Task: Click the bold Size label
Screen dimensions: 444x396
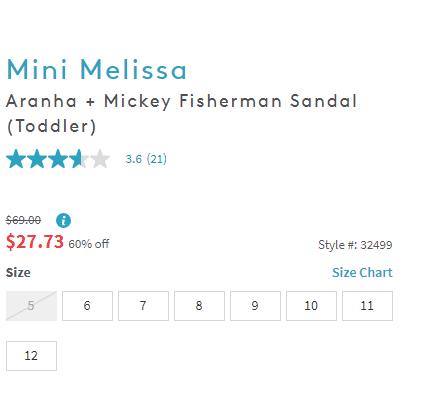Action: 18,273
